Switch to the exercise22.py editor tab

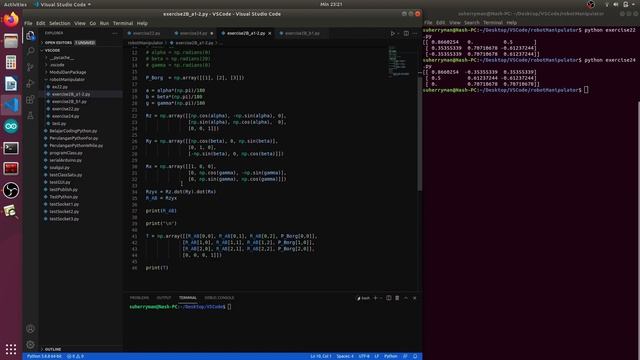(147, 33)
